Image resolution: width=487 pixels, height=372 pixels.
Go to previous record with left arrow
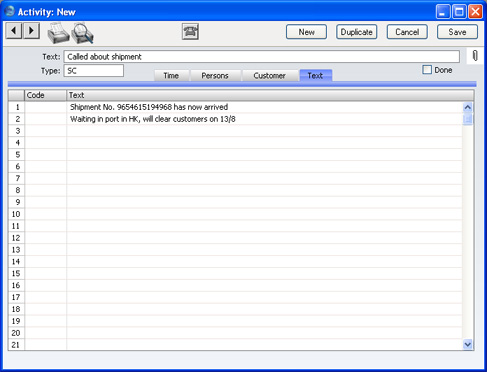[14, 31]
